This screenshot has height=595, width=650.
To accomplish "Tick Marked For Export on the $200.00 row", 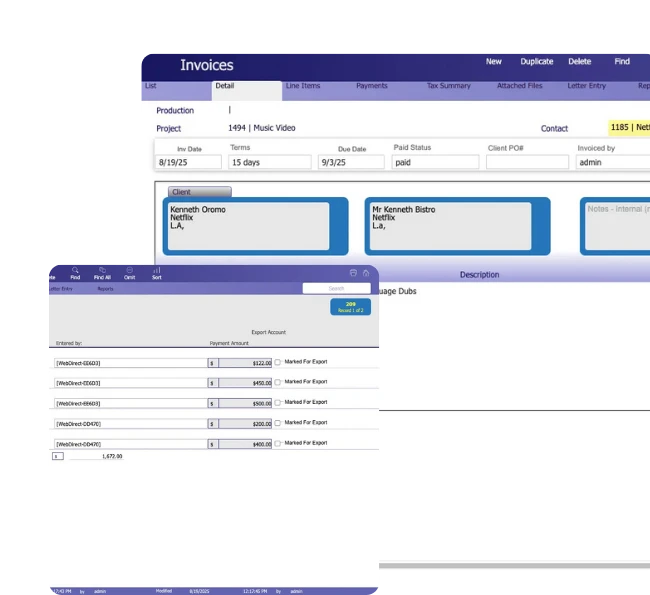I will click(278, 423).
